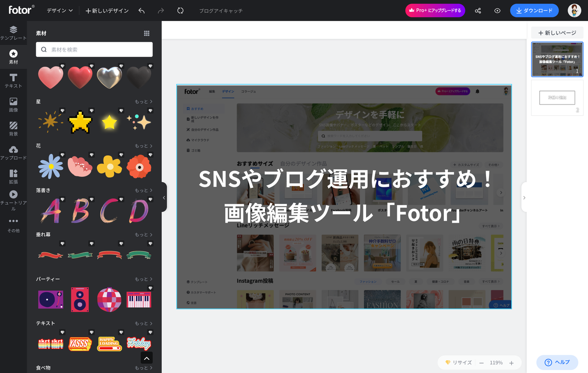Click the plus control to zoom in
Image resolution: width=588 pixels, height=373 pixels.
512,363
